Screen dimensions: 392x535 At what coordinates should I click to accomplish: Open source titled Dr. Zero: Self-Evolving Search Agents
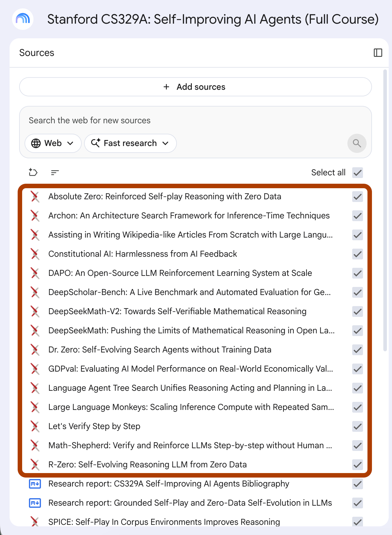click(160, 350)
